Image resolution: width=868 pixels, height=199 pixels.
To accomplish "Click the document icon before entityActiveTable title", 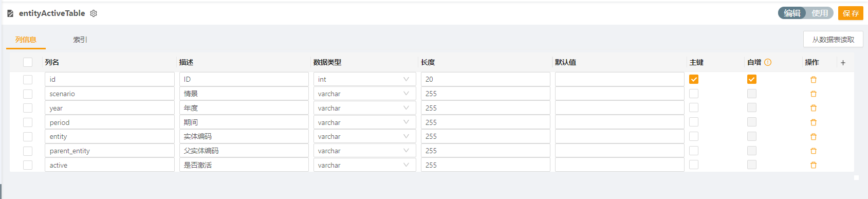I will [x=10, y=13].
